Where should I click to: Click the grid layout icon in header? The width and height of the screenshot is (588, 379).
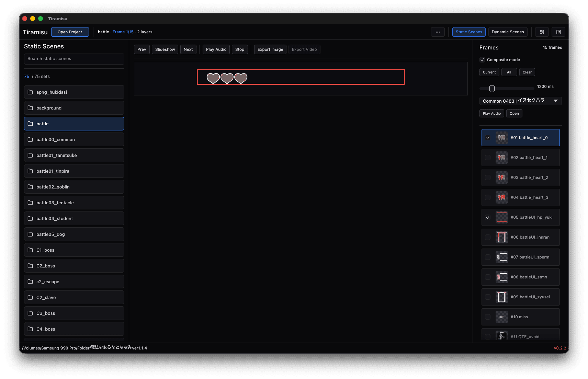pyautogui.click(x=542, y=32)
